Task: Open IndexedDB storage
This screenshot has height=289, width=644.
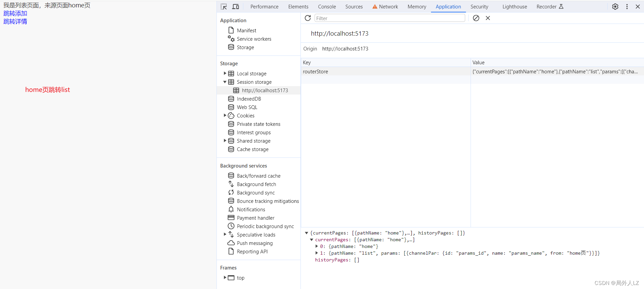Action: (x=249, y=99)
